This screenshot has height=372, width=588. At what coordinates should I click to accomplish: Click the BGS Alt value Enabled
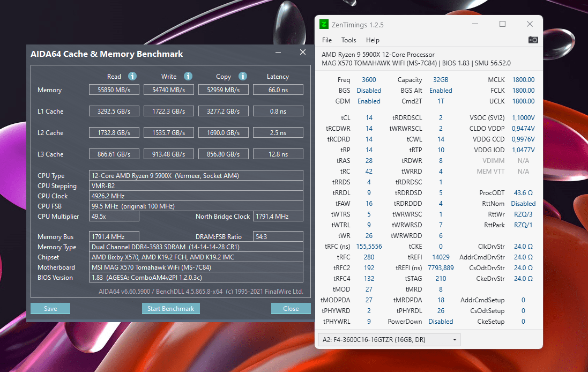point(441,91)
